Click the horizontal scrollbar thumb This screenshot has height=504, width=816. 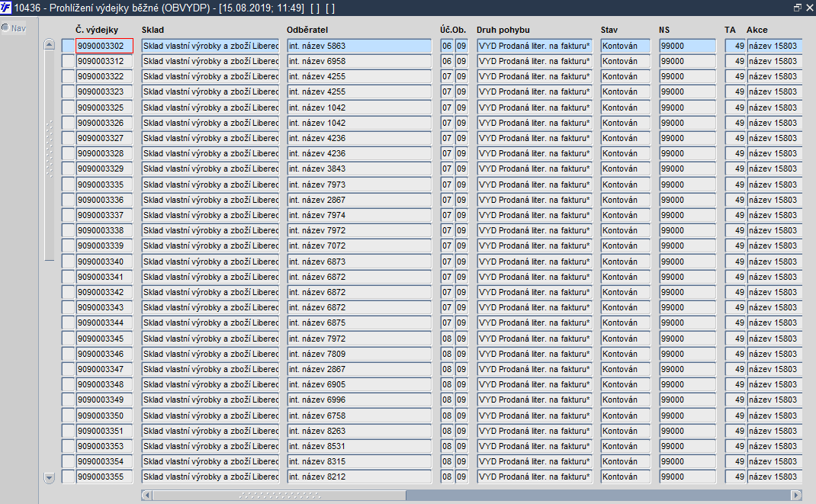point(279,495)
